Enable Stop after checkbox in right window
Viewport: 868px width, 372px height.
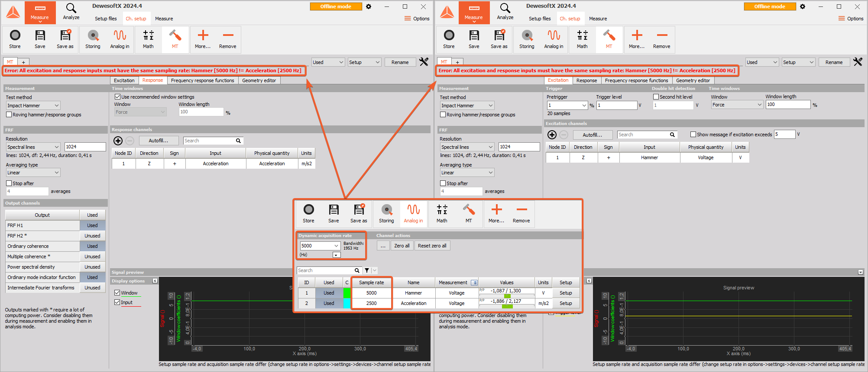point(443,183)
